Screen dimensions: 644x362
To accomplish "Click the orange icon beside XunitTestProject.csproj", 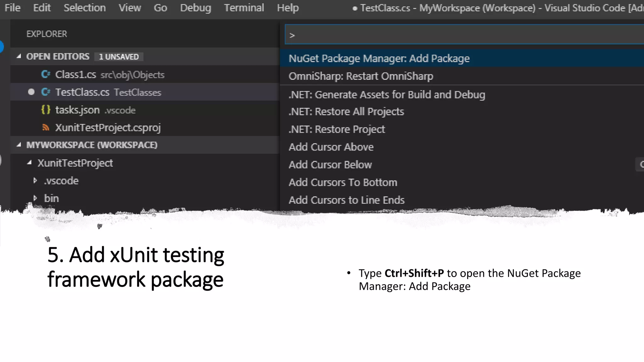I will pyautogui.click(x=46, y=128).
